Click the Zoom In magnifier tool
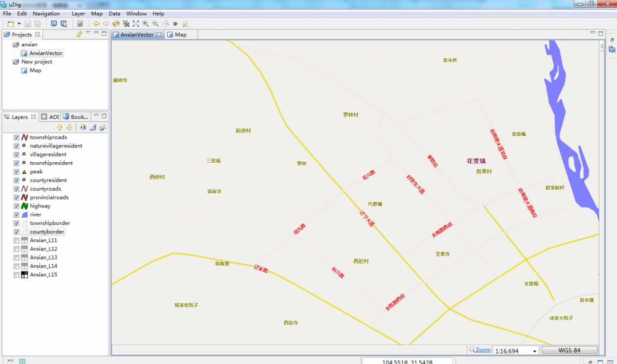 click(x=146, y=24)
